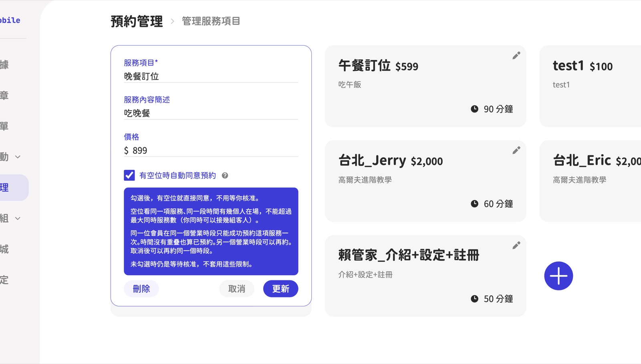Click the 更新 button to save
The height and width of the screenshot is (364, 641).
[281, 289]
